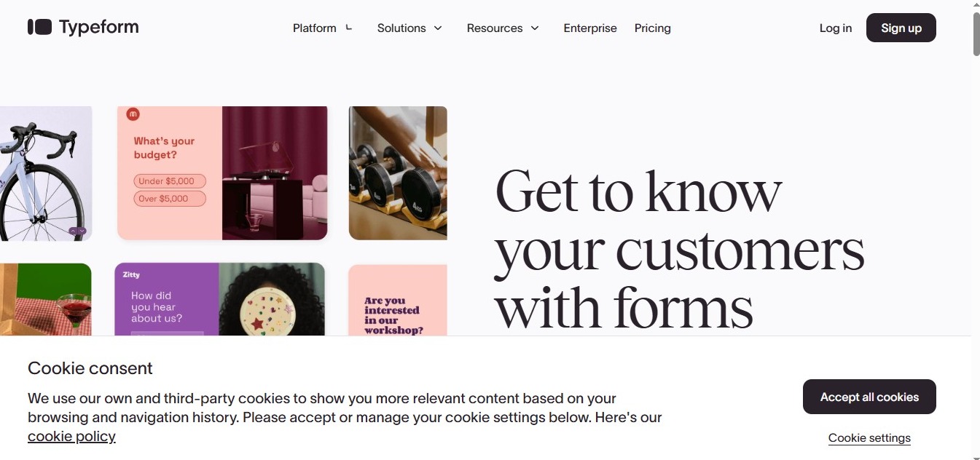Click the up arrow on bicycle card
980x460 pixels.
74,231
